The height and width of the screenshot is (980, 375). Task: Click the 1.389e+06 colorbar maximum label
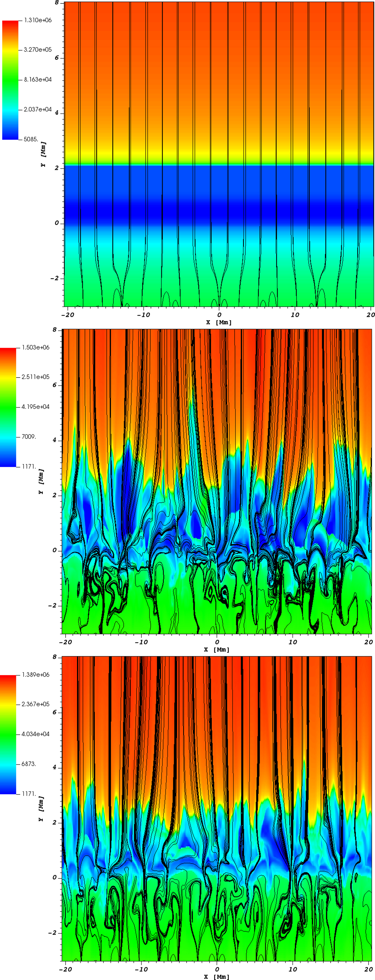click(35, 674)
